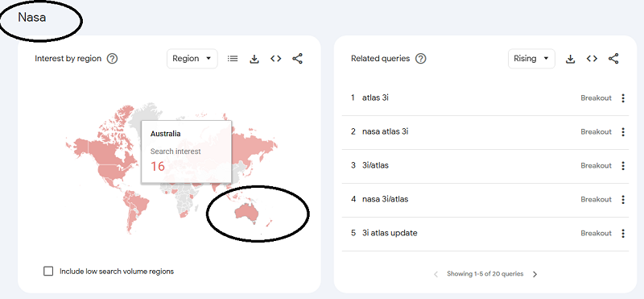Open the Region dropdown

pyautogui.click(x=192, y=59)
